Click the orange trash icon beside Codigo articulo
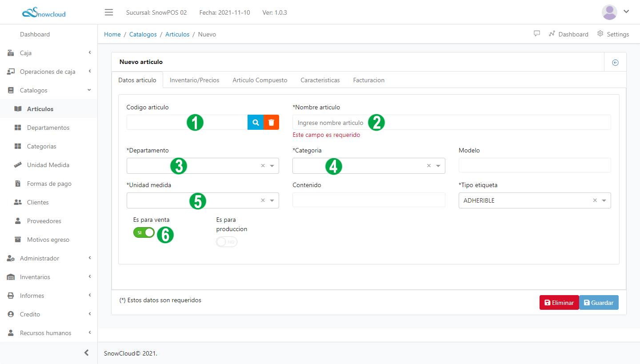This screenshot has width=640, height=364. (272, 122)
